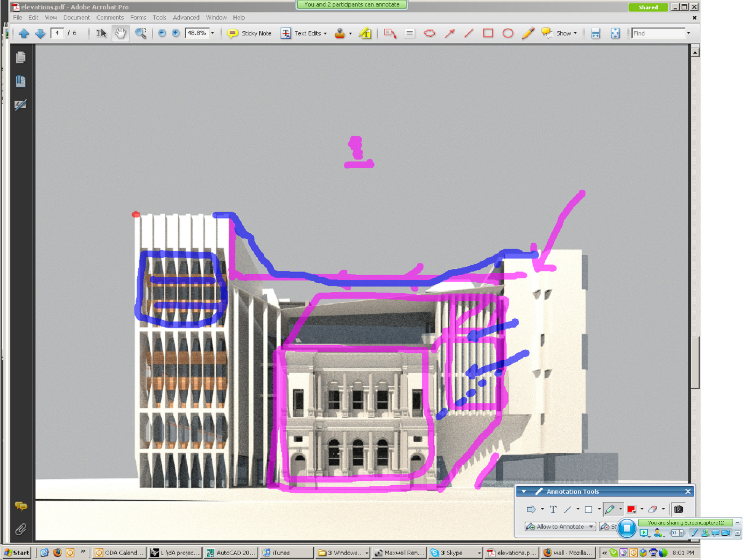Open Firefox from quick launch
Image resolution: width=747 pixels, height=560 pixels.
57,553
